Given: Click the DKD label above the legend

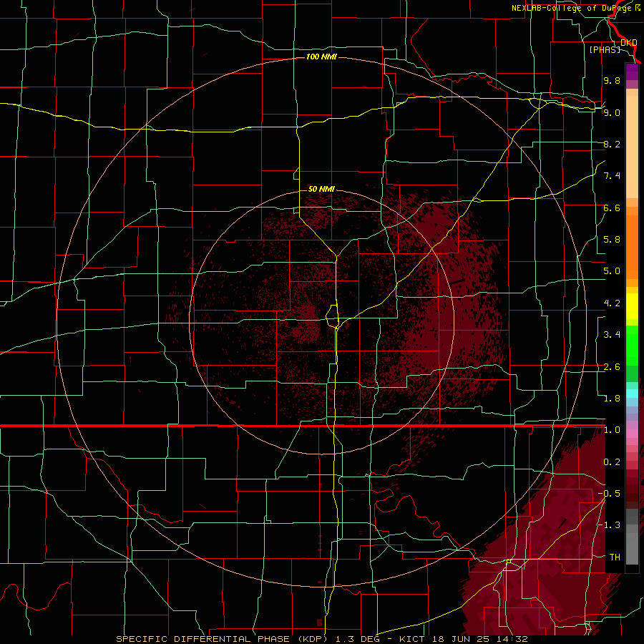Looking at the screenshot, I should coord(629,42).
